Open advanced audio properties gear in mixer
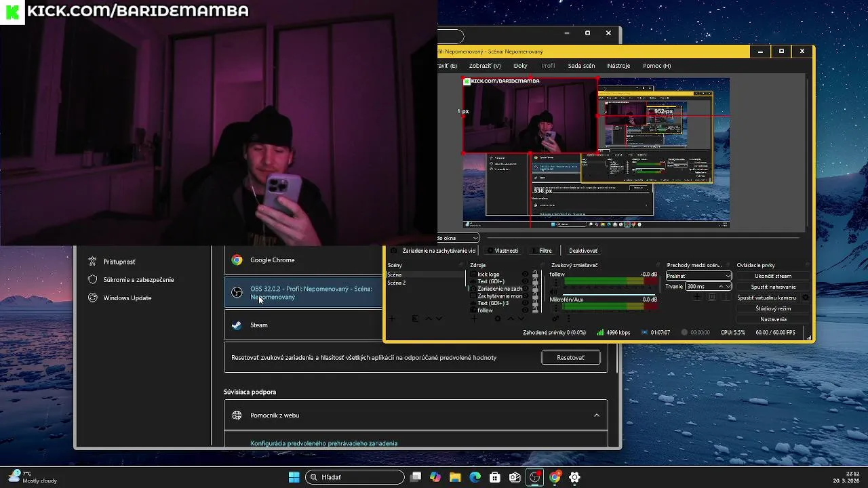Screen dimensions: 868x488 [555, 318]
